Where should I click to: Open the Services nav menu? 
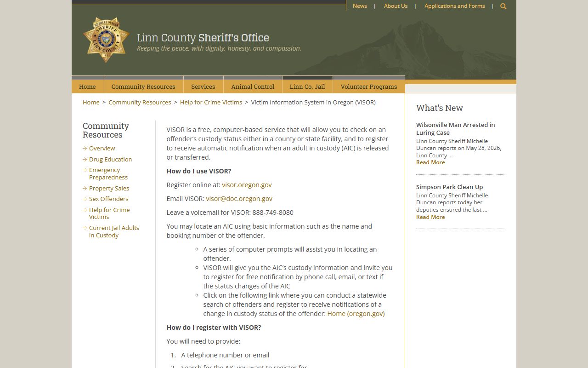pyautogui.click(x=203, y=86)
